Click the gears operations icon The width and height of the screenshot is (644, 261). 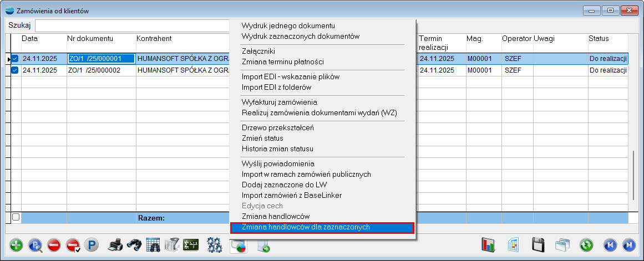(215, 245)
